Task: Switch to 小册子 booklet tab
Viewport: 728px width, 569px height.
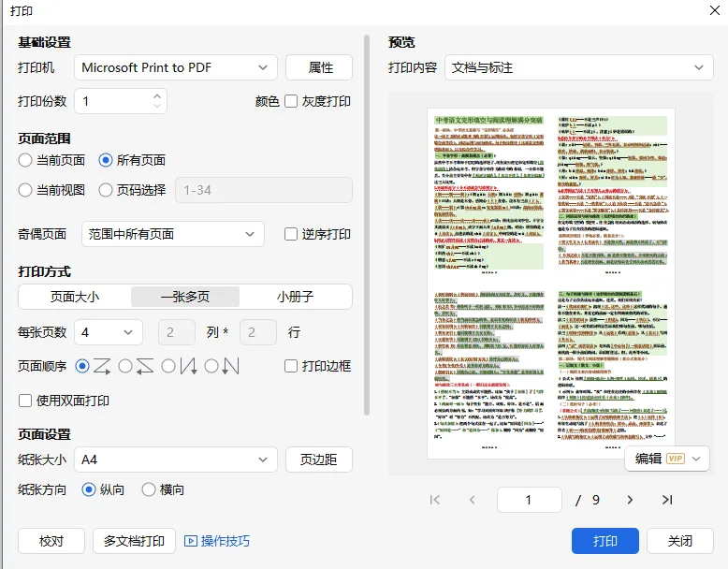Action: click(296, 297)
